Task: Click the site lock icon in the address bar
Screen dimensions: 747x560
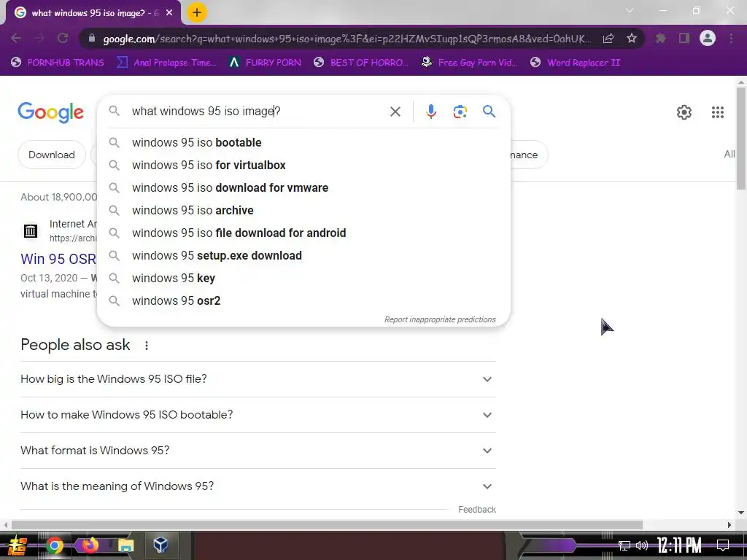Action: [x=92, y=39]
